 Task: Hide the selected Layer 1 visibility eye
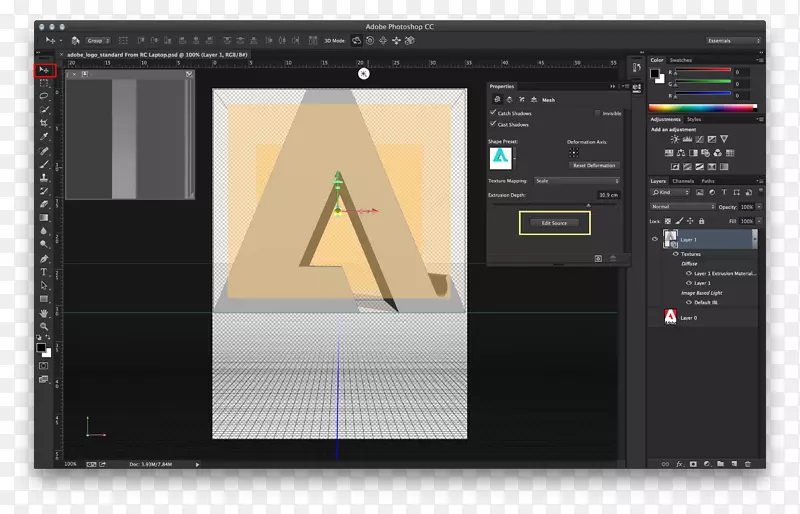pos(655,239)
